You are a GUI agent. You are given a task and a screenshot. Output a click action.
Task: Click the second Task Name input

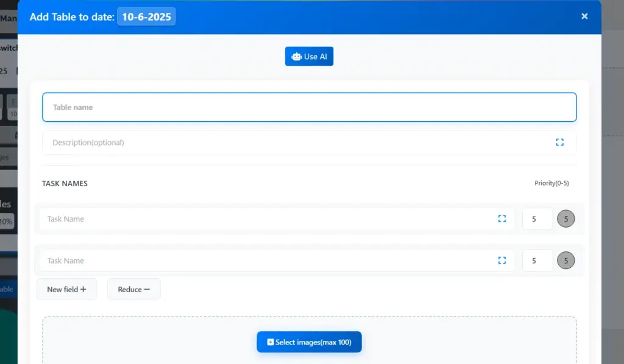[244, 260]
